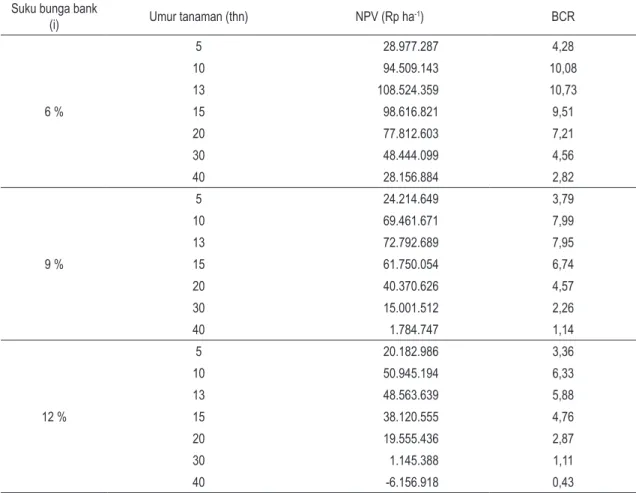
Task: Select BCR value 0,43
Action: [x=563, y=482]
